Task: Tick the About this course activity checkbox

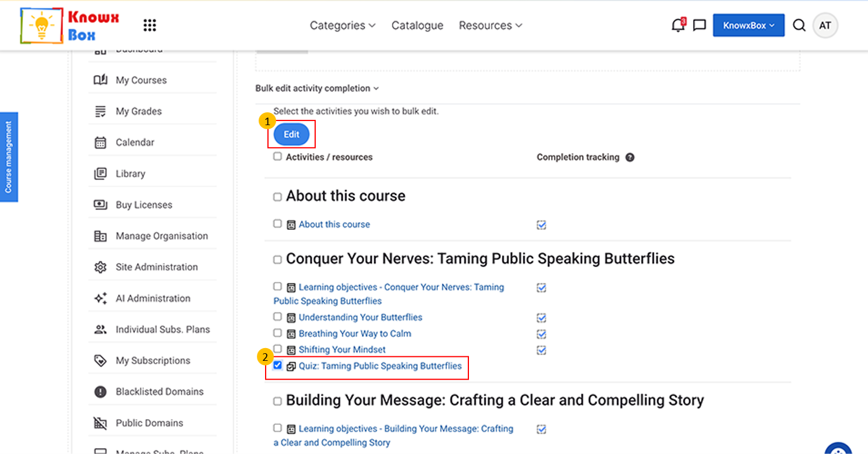Action: [277, 224]
